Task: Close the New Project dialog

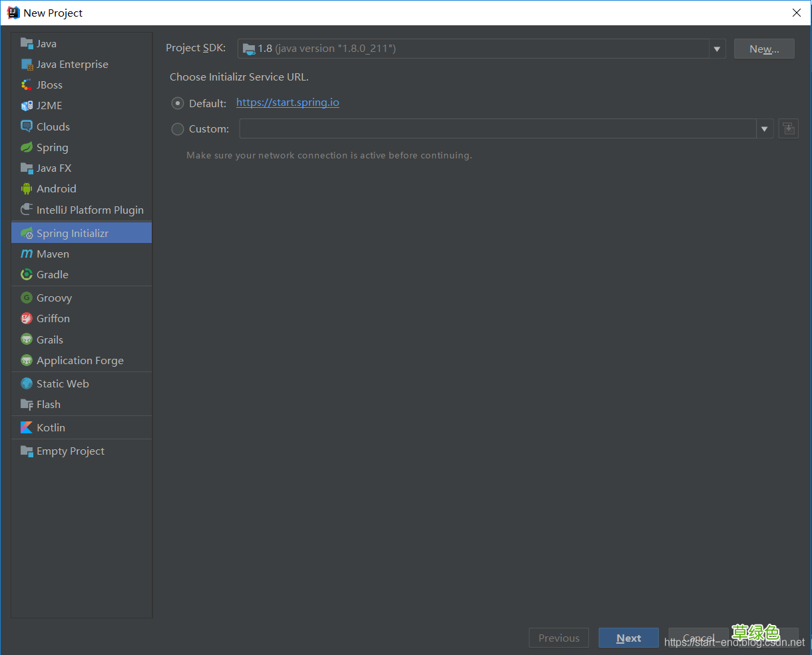Action: point(797,13)
